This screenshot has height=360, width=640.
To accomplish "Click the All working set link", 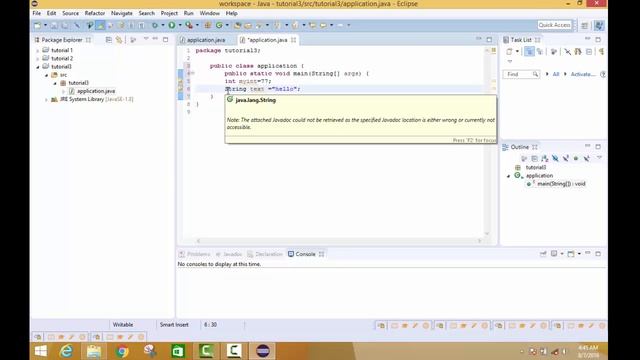I will 556,74.
